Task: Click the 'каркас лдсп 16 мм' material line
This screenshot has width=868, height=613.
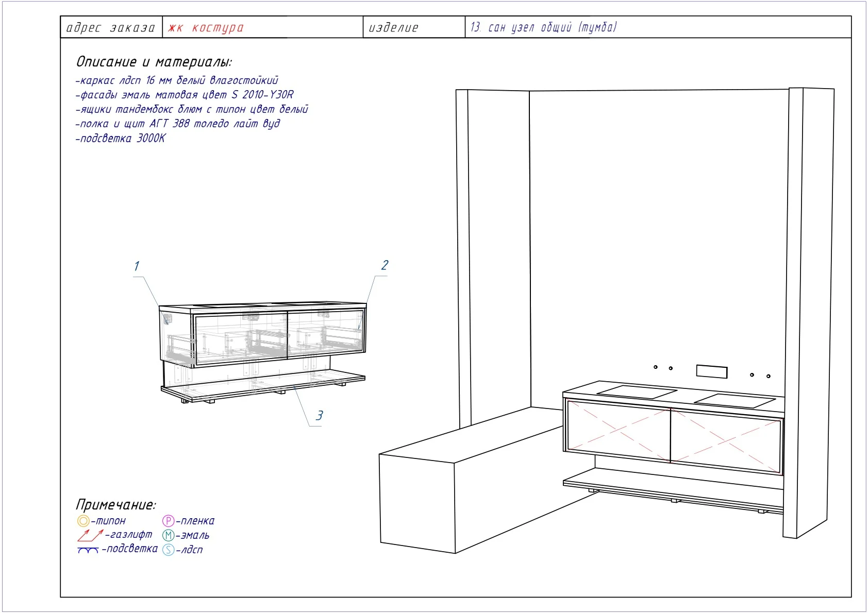Action: click(177, 80)
